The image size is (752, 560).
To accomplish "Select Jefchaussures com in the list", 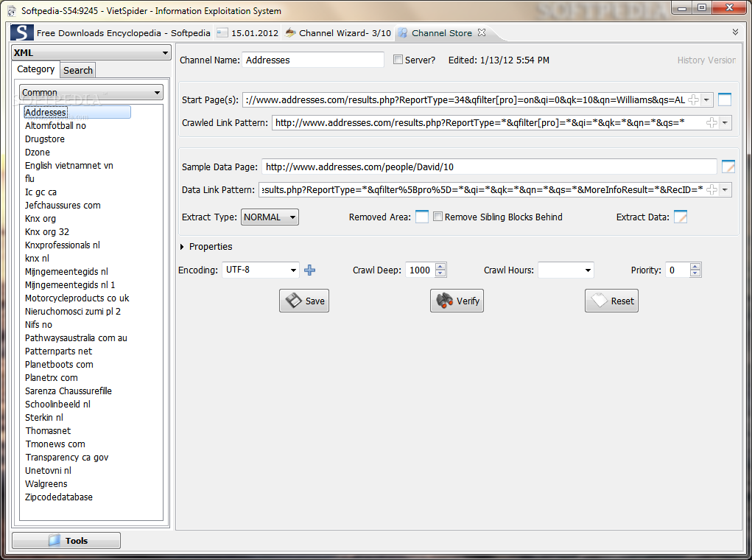I will [x=63, y=206].
